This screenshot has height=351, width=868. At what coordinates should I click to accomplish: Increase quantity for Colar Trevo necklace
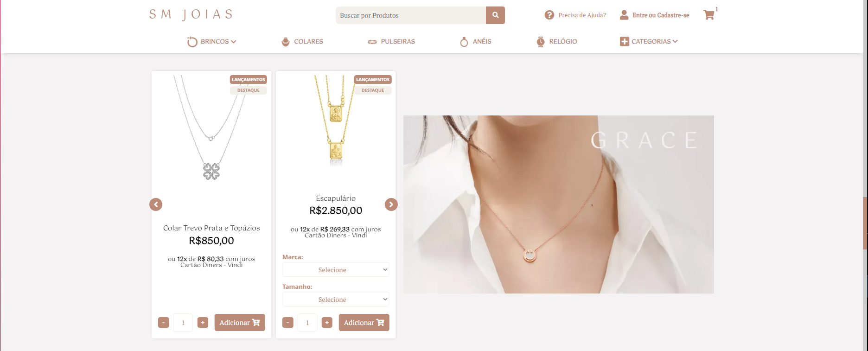tap(203, 323)
